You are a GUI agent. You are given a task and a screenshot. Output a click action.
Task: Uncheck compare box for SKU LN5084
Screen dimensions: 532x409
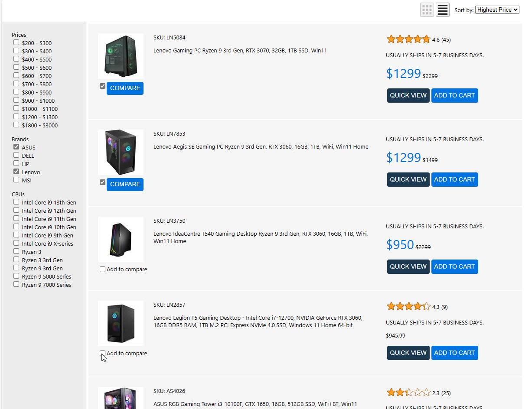point(103,86)
